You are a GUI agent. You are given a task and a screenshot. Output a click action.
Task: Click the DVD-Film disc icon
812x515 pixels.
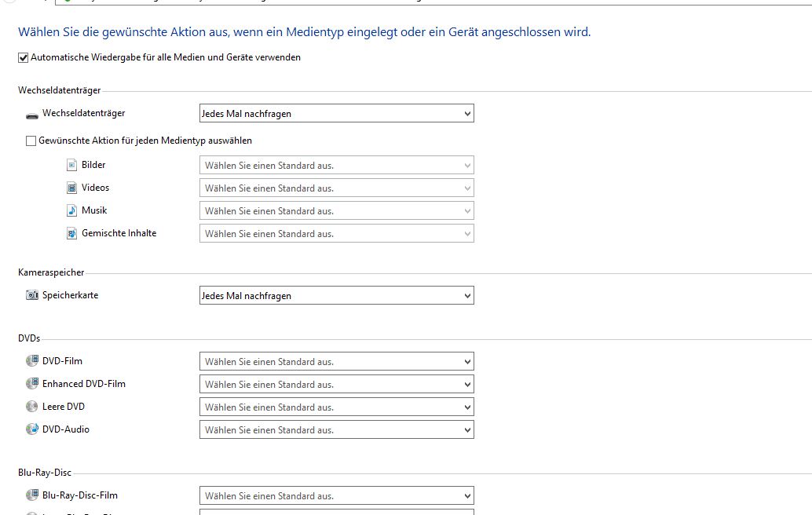pyautogui.click(x=32, y=361)
